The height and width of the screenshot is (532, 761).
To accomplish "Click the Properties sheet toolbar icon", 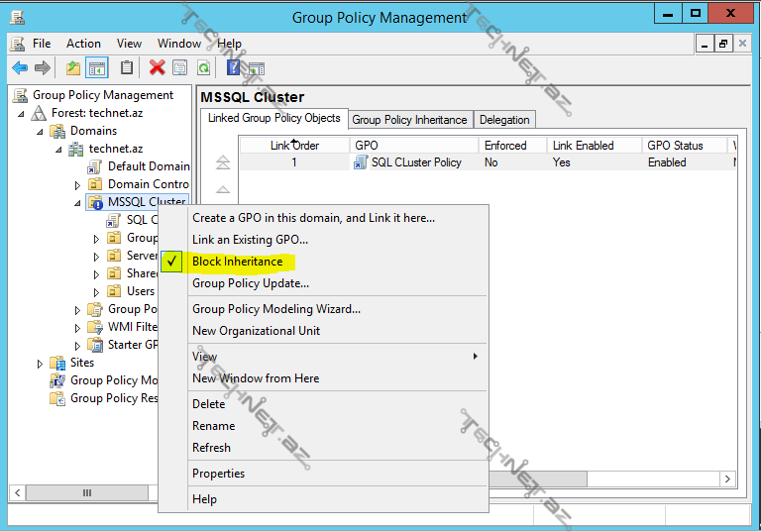I will 179,67.
